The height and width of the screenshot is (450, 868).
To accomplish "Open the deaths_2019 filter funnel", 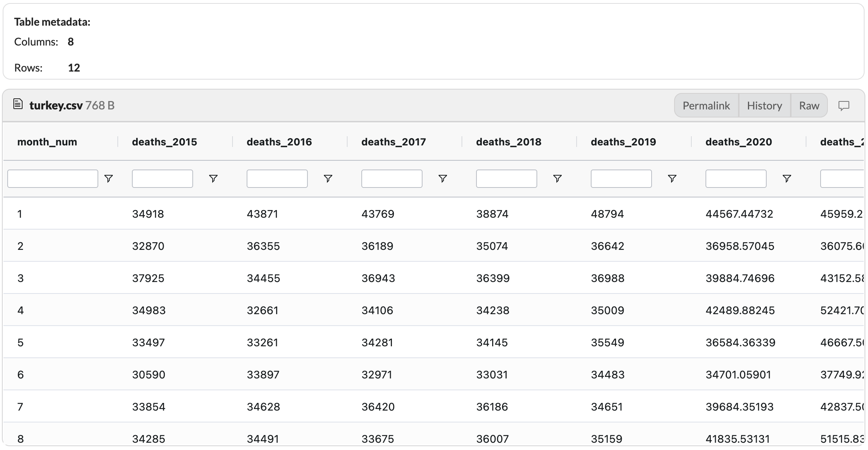I will [672, 179].
